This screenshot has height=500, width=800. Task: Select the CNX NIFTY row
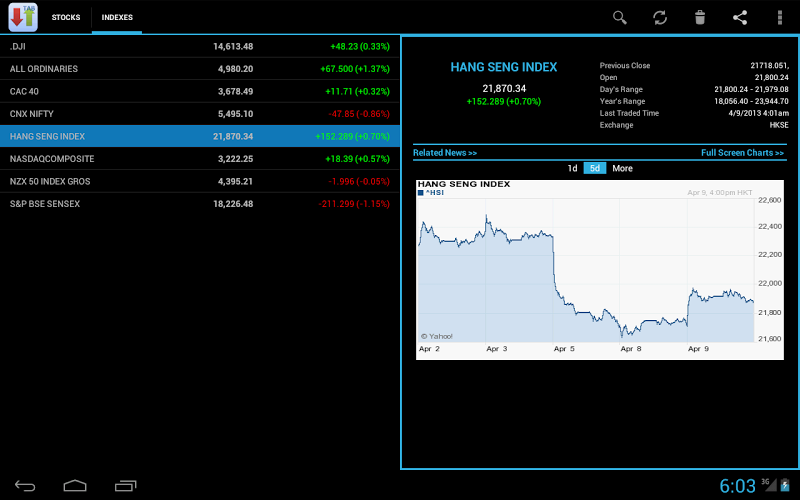199,114
